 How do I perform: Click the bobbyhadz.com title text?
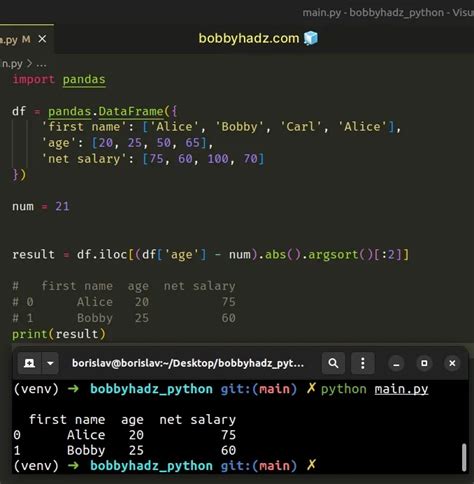[249, 38]
